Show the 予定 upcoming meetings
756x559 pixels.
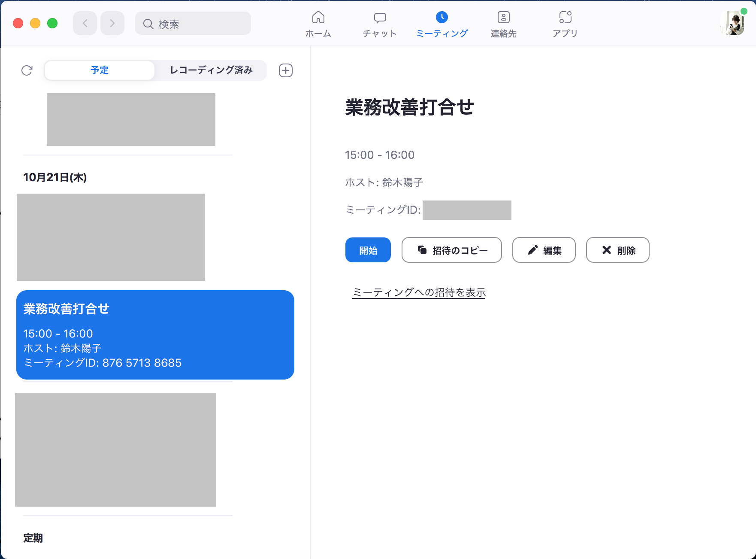(100, 70)
